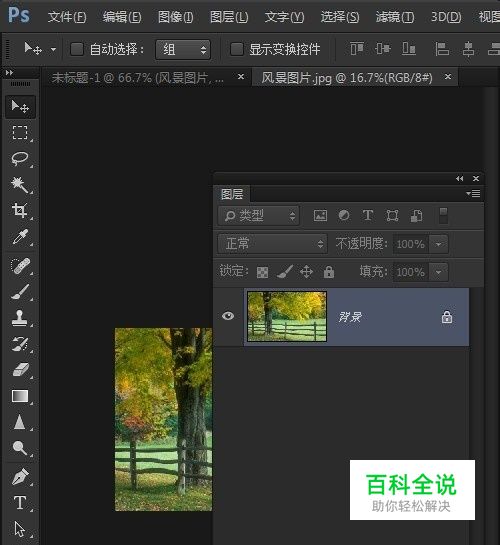Select the Zoom tool
This screenshot has height=545, width=500.
(20, 448)
